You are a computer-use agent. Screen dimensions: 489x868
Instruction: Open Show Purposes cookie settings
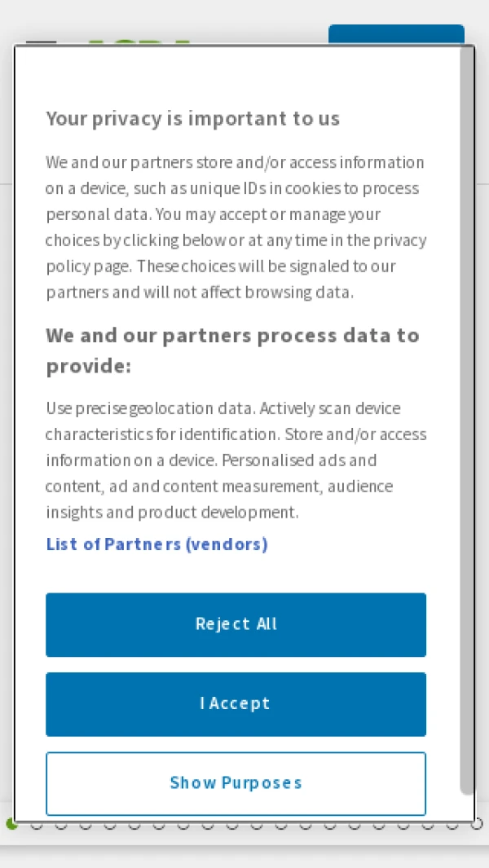(236, 783)
